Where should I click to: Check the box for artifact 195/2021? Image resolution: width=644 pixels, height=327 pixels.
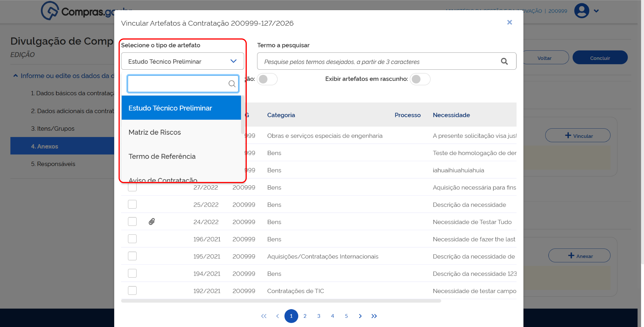tap(132, 256)
